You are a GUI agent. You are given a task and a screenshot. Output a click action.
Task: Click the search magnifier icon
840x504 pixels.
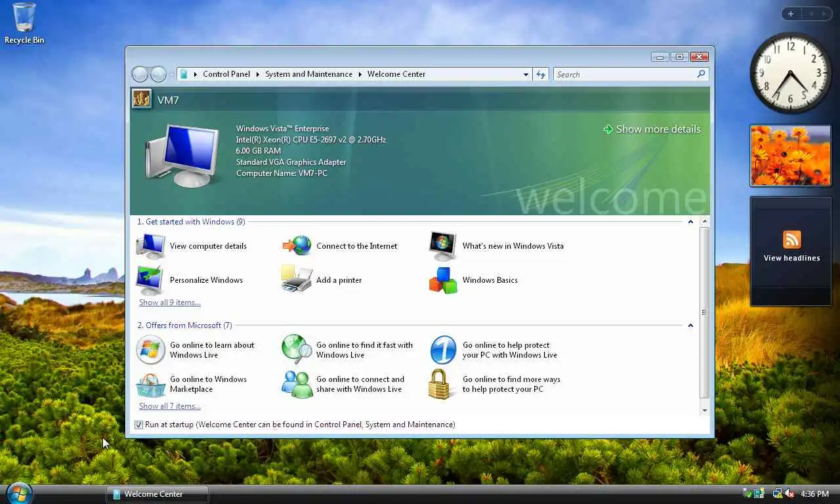[701, 74]
